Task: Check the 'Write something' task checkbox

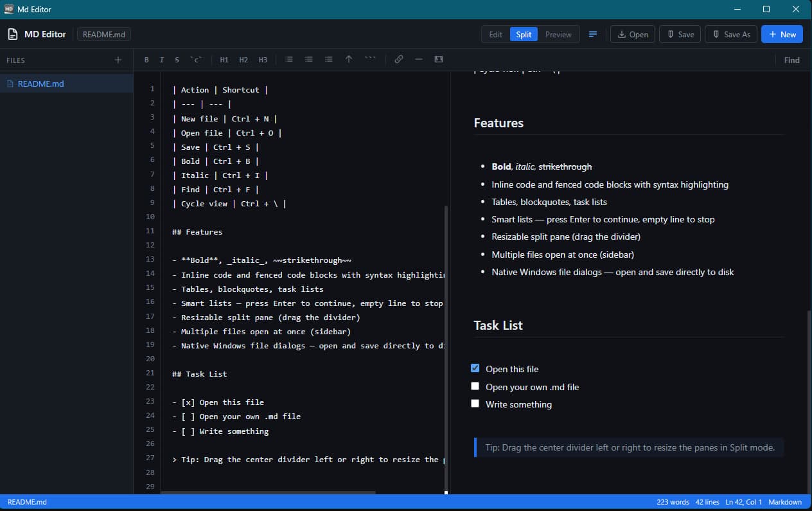Action: pos(475,404)
